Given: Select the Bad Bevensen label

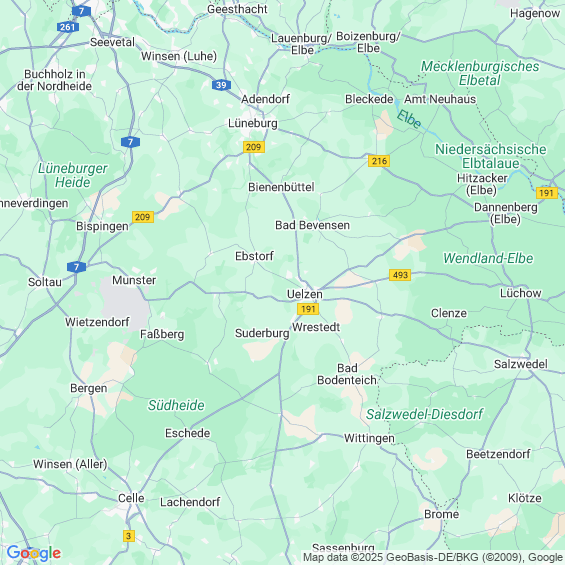Looking at the screenshot, I should pyautogui.click(x=312, y=225).
